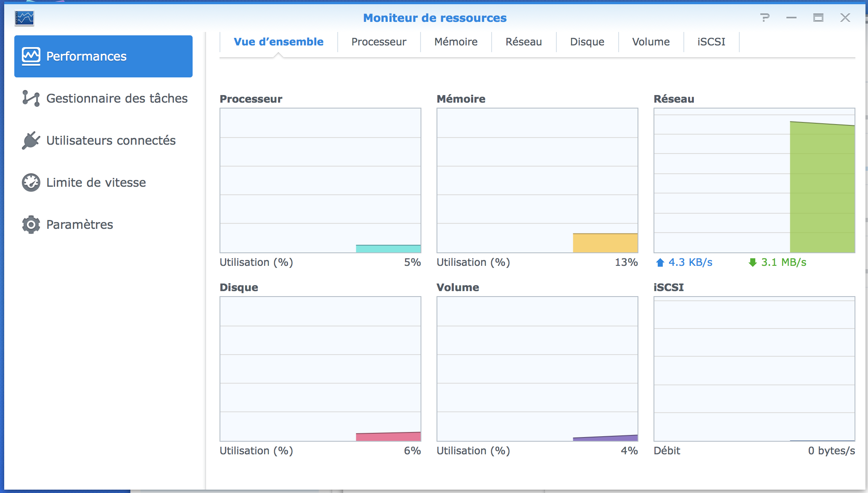Screen dimensions: 868x493
Task: Click the blue network upload arrow
Action: click(660, 263)
